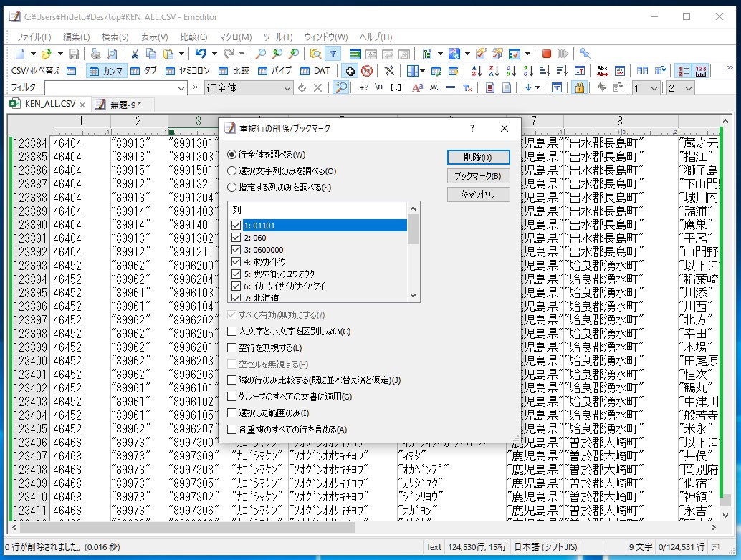Screen dimensions: 741x560
Task: Enable 各重複のすべての行を含める checkbox
Action: tap(231, 429)
